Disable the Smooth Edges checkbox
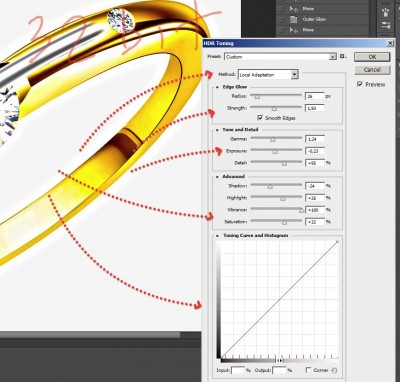 pos(260,118)
